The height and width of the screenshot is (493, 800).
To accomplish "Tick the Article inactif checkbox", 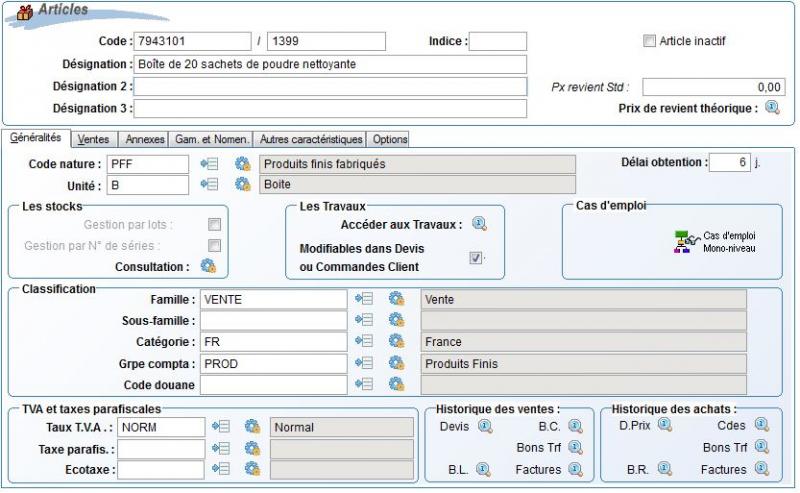I will click(x=647, y=41).
